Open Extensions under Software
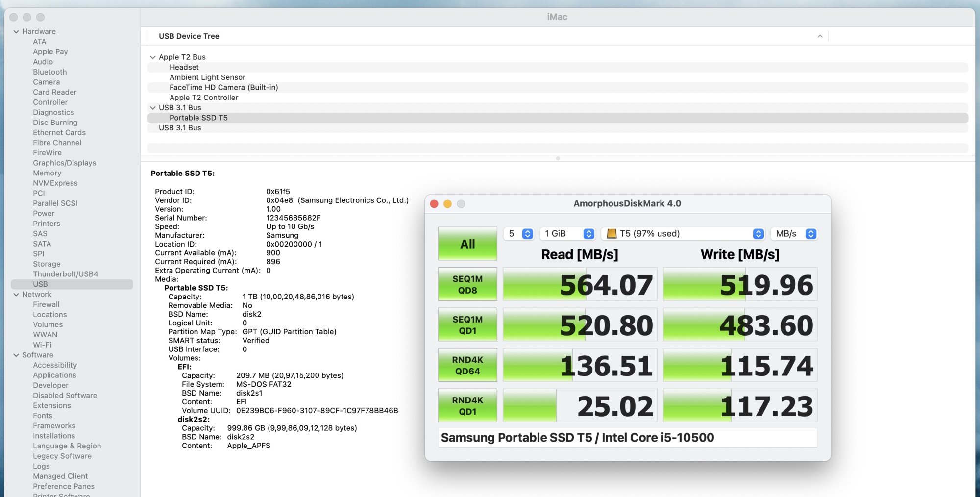Screen dimensions: 980x497 52,406
